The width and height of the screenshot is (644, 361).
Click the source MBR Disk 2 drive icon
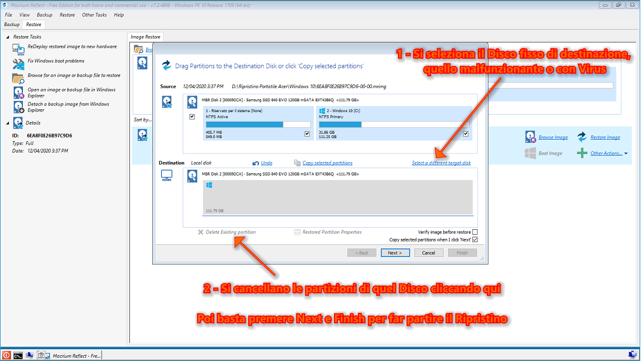[193, 102]
